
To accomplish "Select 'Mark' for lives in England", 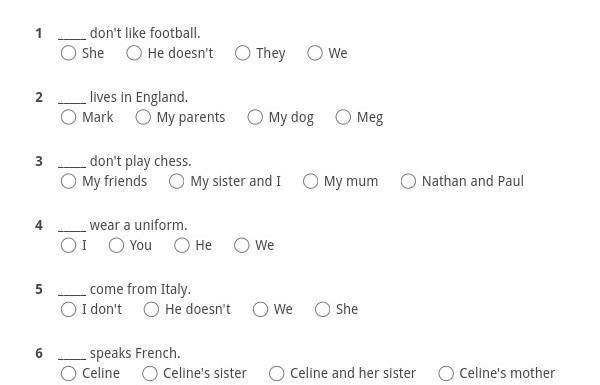I will pos(68,117).
